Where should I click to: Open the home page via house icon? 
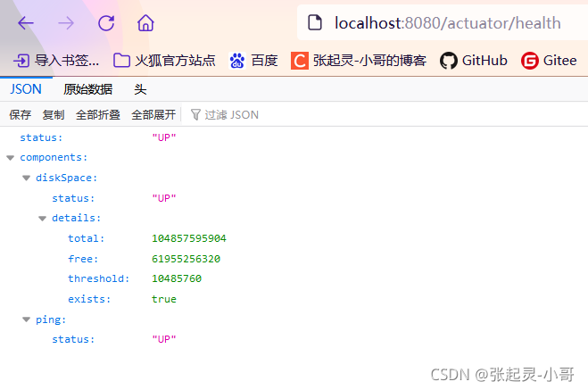tap(145, 23)
